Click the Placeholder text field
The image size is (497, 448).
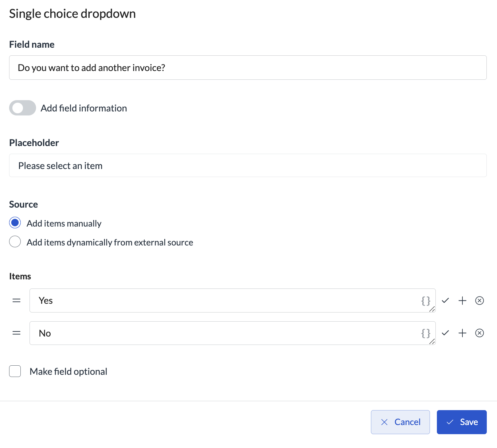pos(248,166)
